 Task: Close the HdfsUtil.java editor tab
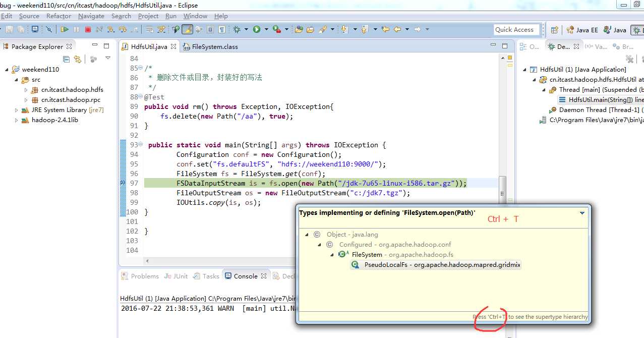pos(173,46)
